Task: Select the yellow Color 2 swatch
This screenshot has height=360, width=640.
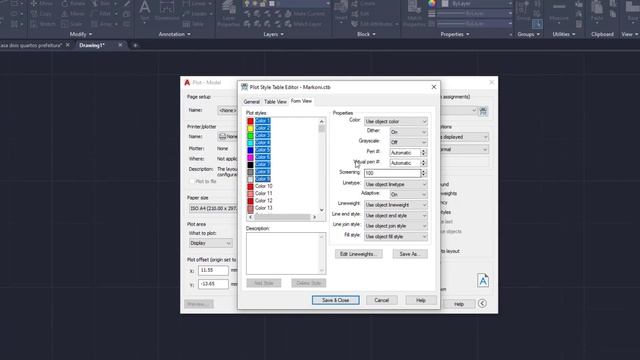Action: tap(250, 129)
